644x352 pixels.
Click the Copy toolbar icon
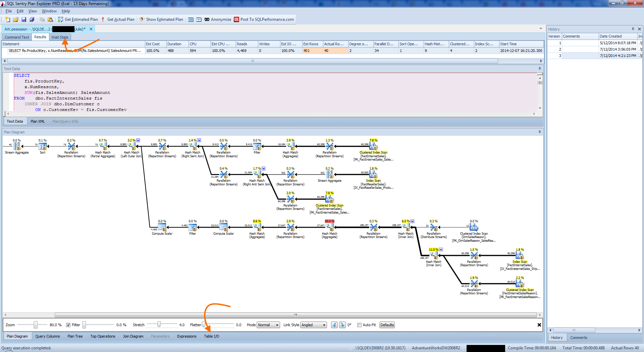click(x=42, y=19)
